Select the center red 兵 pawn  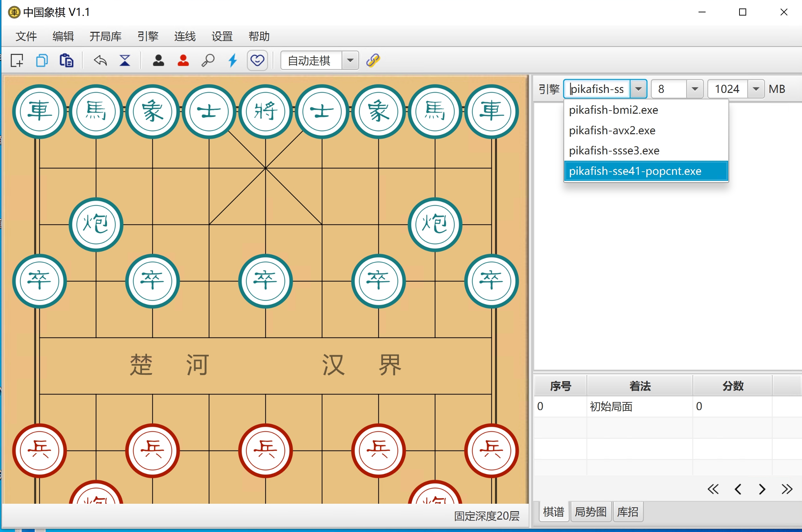coord(266,451)
